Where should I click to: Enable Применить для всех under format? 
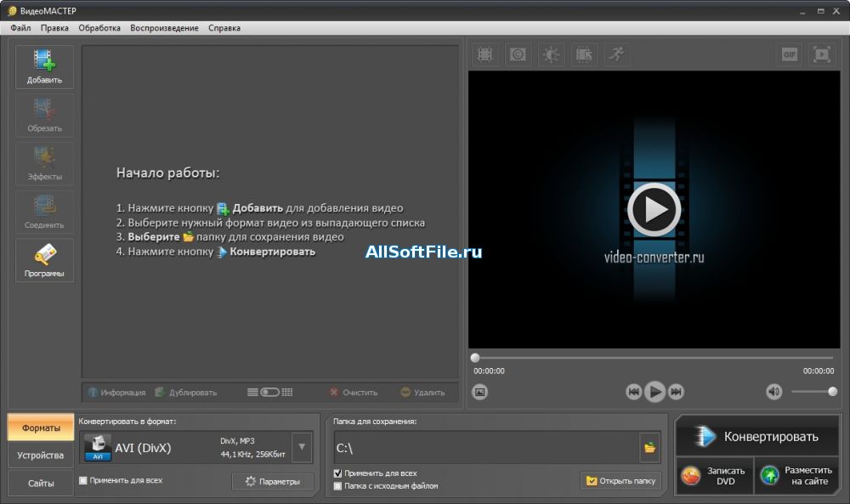[x=83, y=480]
